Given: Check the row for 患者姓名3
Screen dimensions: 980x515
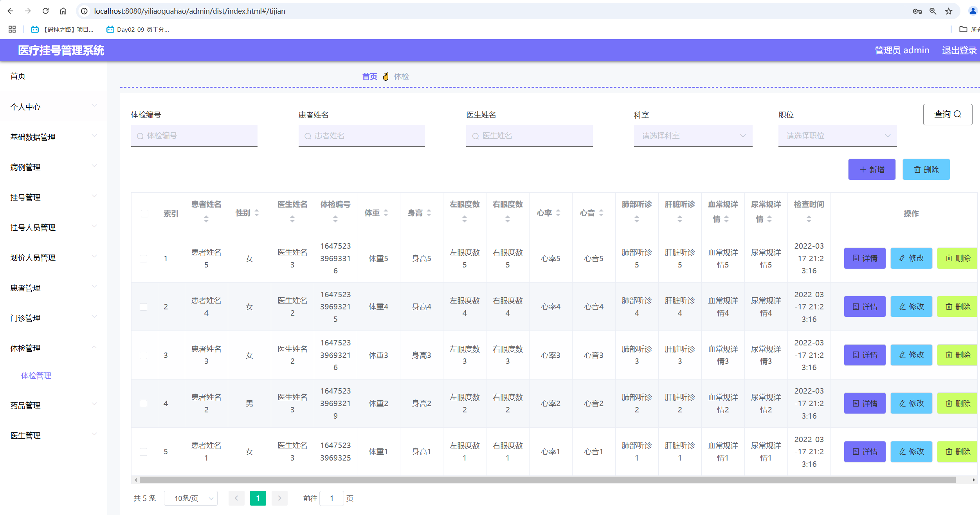Looking at the screenshot, I should pyautogui.click(x=144, y=355).
